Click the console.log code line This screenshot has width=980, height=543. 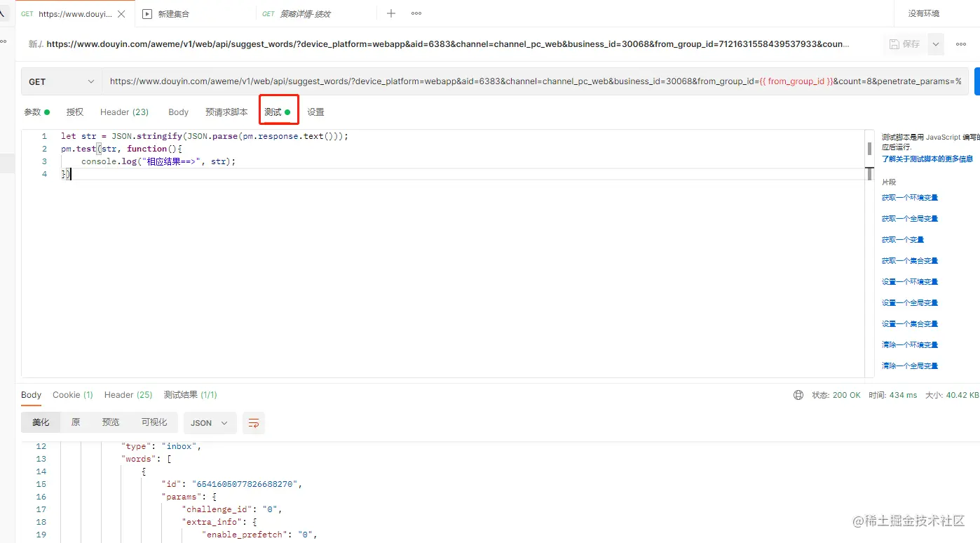(158, 161)
